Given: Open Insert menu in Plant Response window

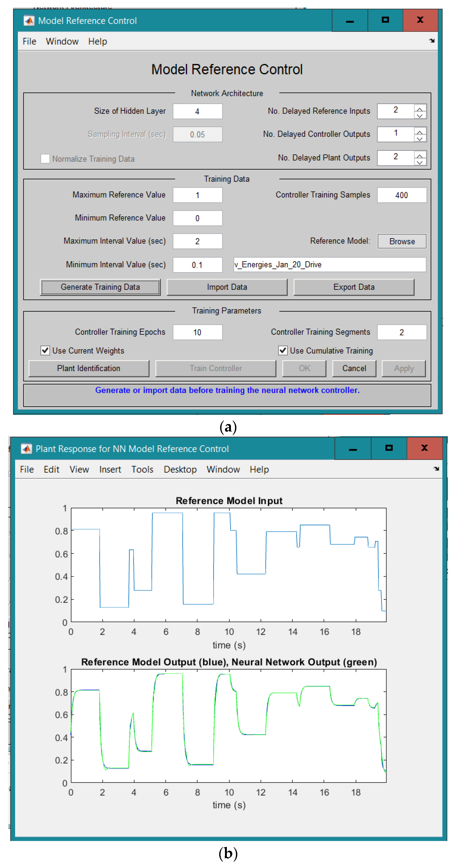Looking at the screenshot, I should pos(110,469).
